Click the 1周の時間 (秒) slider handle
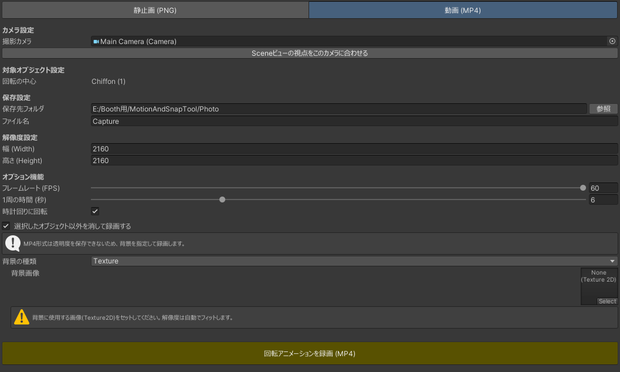Image resolution: width=620 pixels, height=372 pixels. pyautogui.click(x=222, y=200)
